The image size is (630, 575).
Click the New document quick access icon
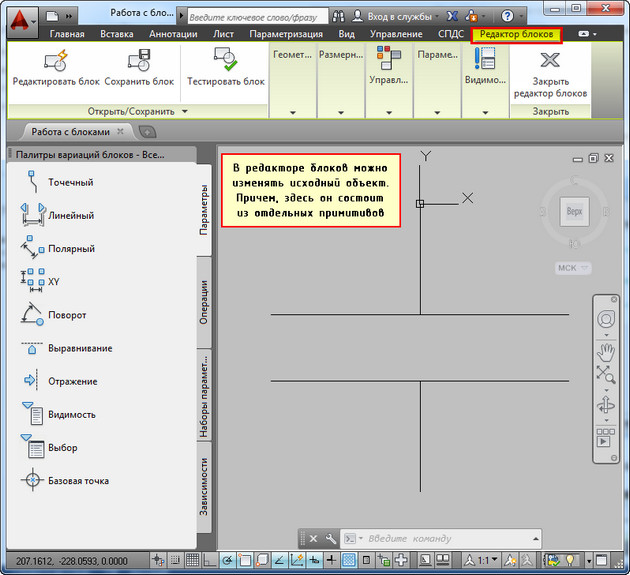52,16
